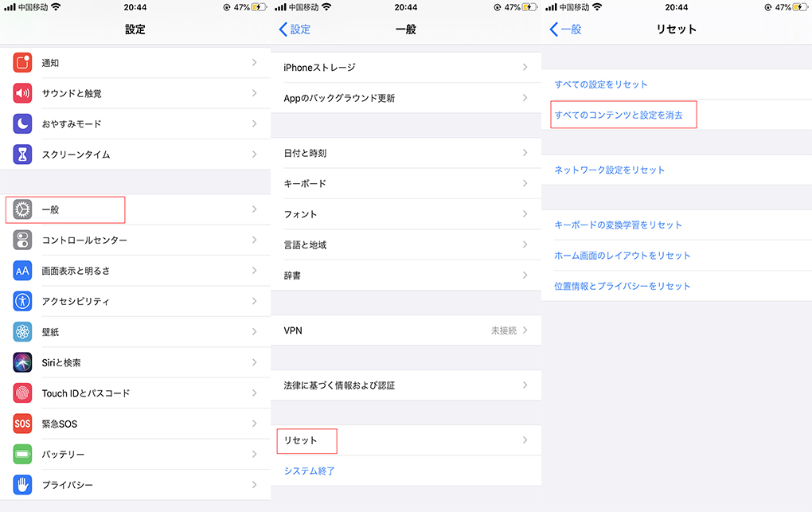Open 辞書 settings row
Screen dimensions: 812x512
(406, 276)
